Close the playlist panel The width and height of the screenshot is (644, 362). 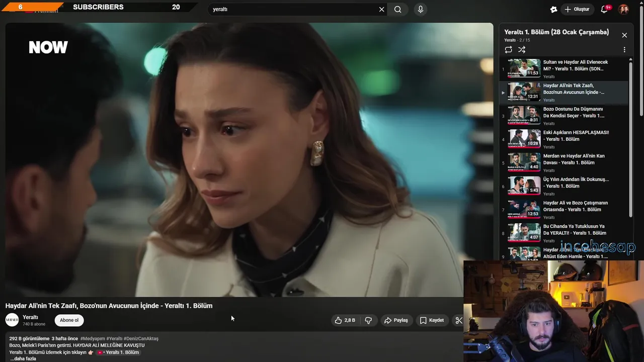(624, 35)
